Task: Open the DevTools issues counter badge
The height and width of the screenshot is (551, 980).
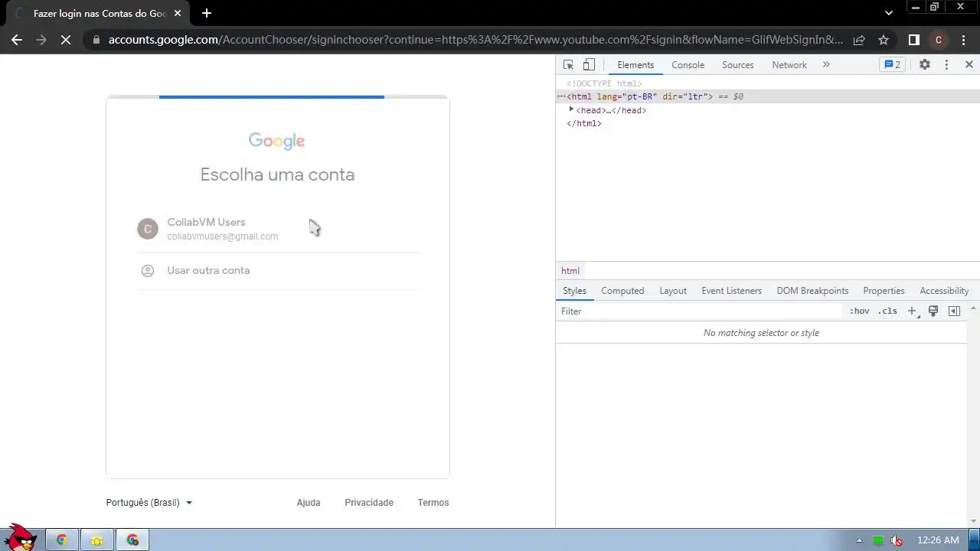Action: 892,65
